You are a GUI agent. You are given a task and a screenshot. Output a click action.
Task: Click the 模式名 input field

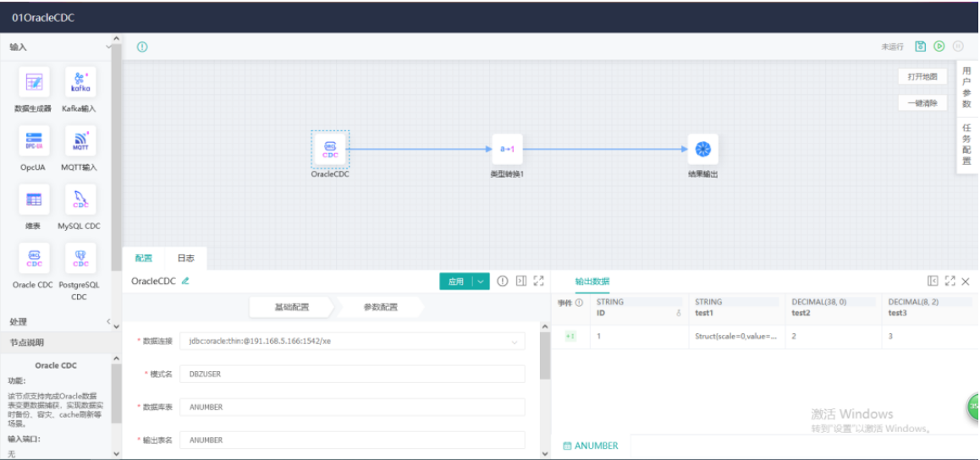(x=352, y=374)
